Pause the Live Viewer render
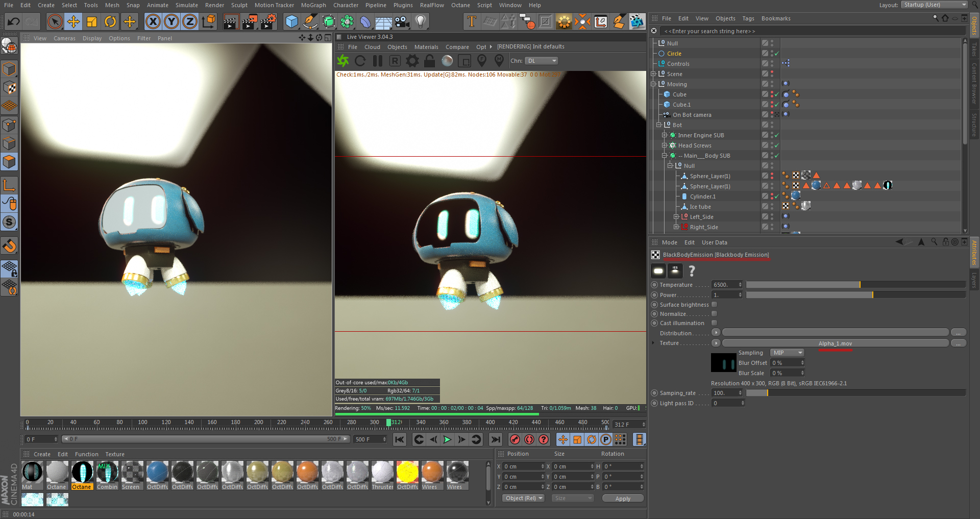Screen dimensions: 980x519 click(x=378, y=61)
